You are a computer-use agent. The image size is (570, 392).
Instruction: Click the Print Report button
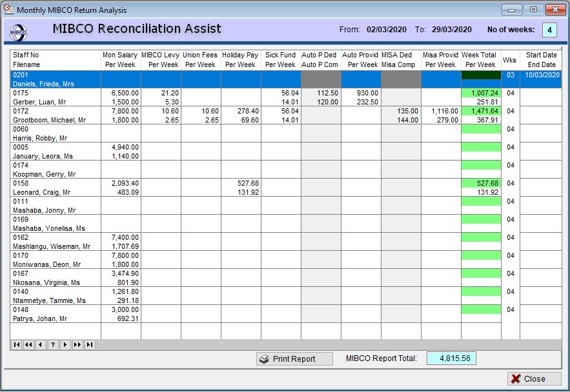pyautogui.click(x=294, y=358)
